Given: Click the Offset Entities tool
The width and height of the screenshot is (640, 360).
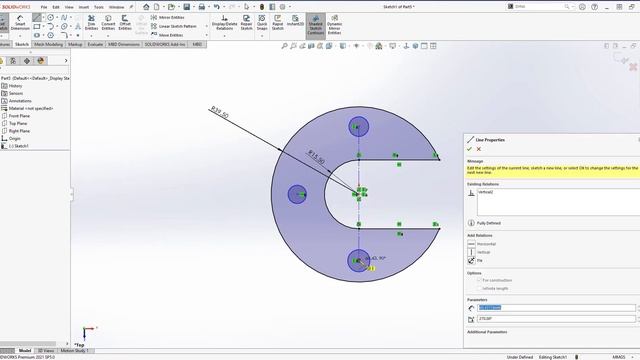Looking at the screenshot, I should pos(125,23).
